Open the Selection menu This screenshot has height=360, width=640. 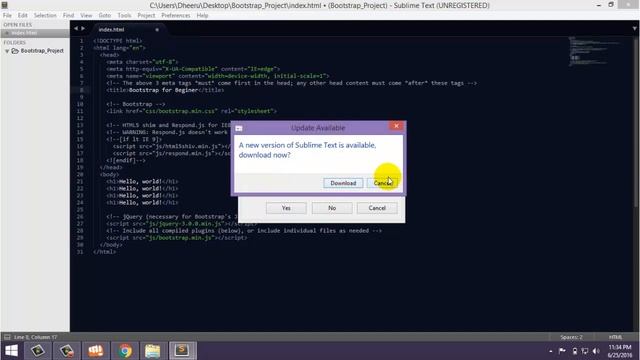45,16
